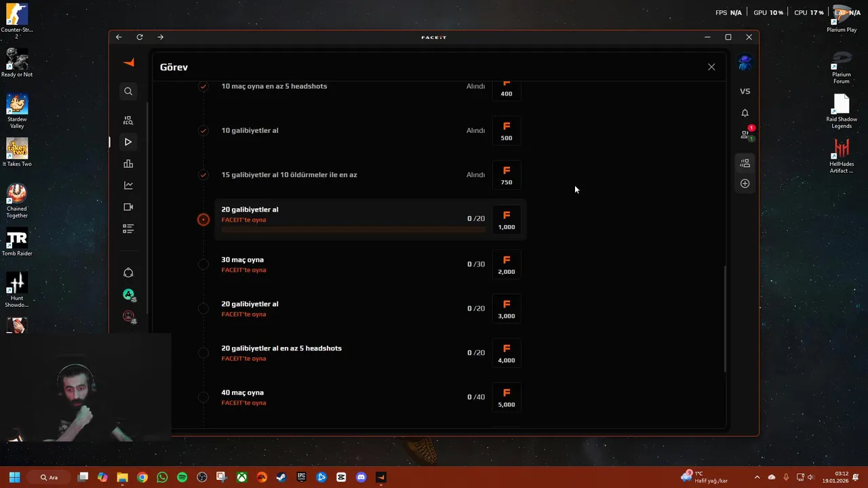Click the 750 points F reward icon
The height and width of the screenshot is (488, 868).
(x=507, y=174)
